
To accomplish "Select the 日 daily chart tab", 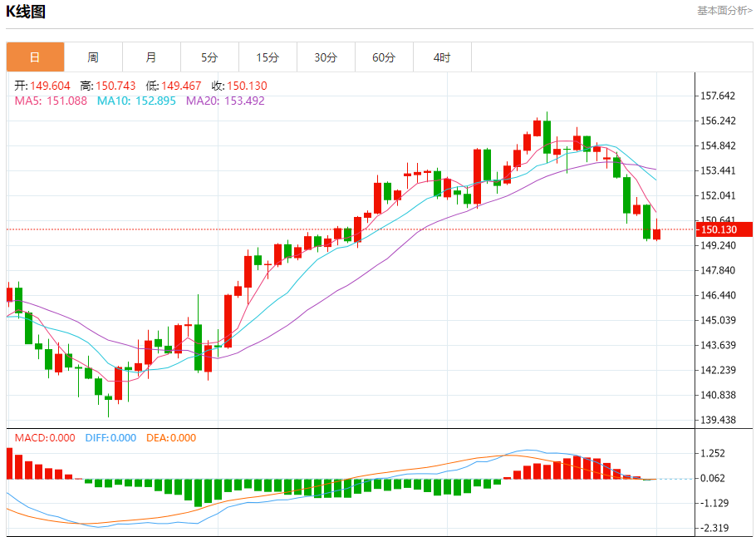I will coord(35,57).
